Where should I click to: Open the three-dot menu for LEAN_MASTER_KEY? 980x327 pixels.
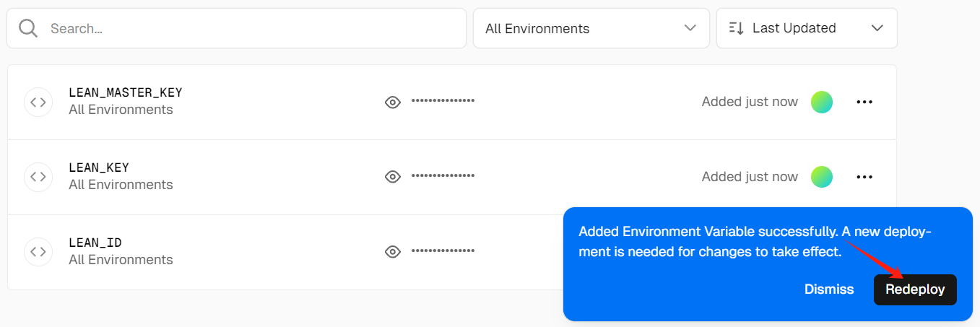click(x=864, y=102)
